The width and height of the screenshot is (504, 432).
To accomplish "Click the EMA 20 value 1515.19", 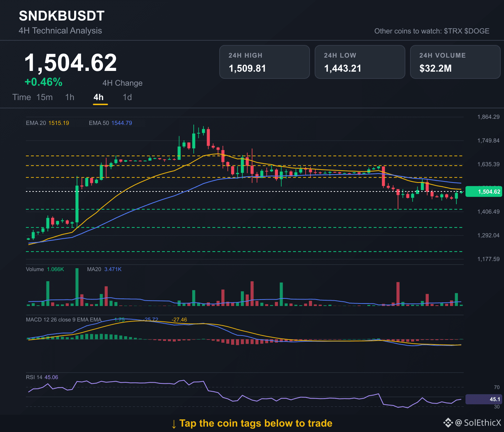I will (x=59, y=123).
